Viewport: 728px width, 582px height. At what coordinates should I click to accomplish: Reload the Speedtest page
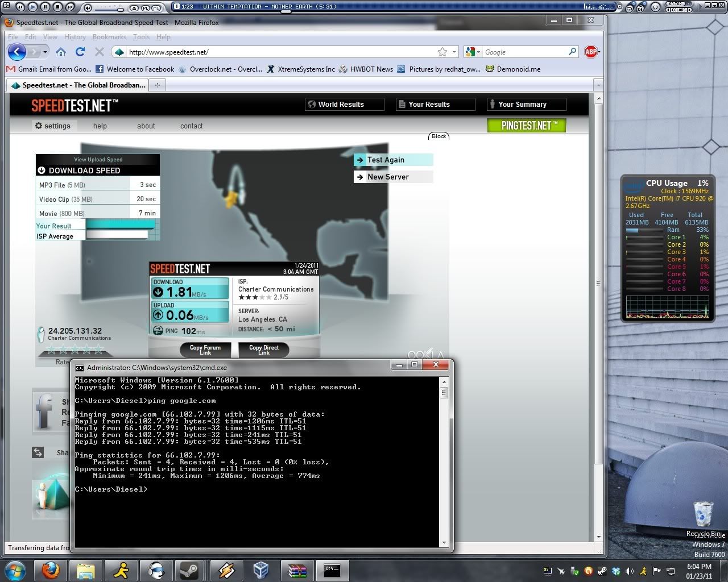tap(80, 52)
